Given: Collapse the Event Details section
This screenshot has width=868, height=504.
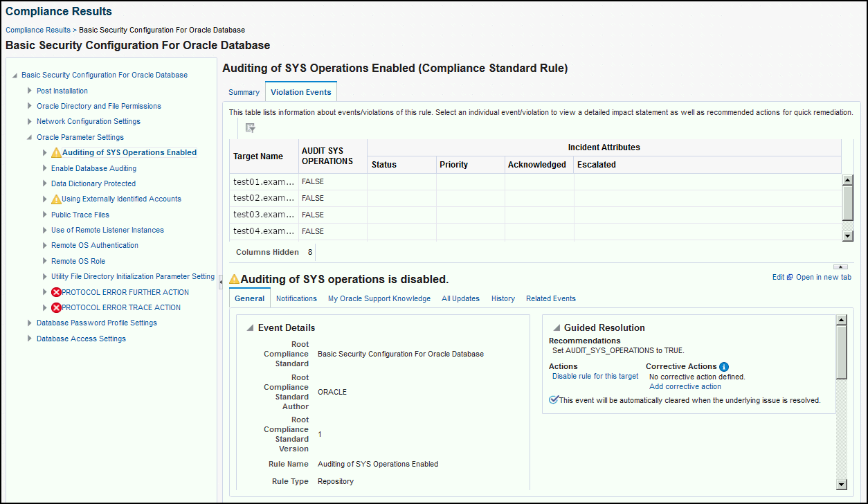Looking at the screenshot, I should 250,328.
